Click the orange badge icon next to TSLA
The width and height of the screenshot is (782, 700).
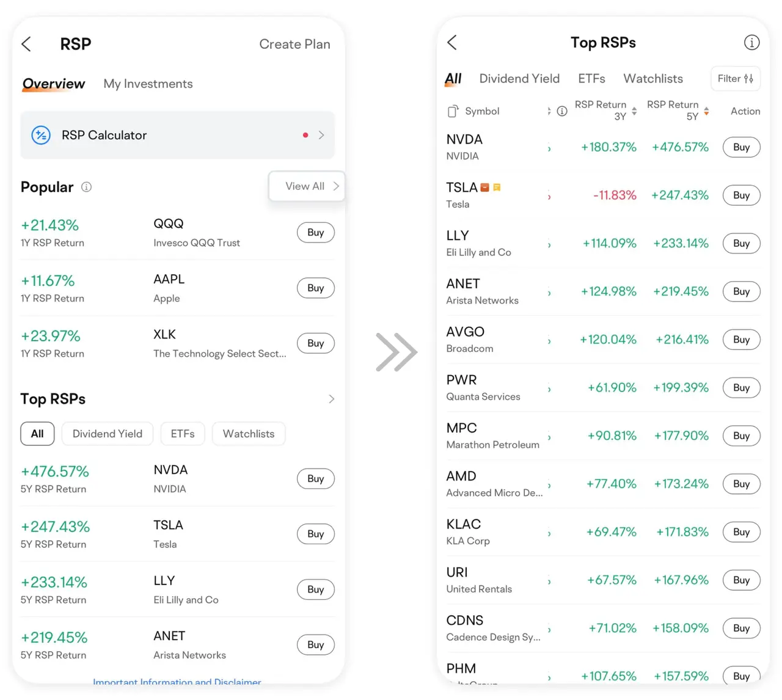coord(485,188)
